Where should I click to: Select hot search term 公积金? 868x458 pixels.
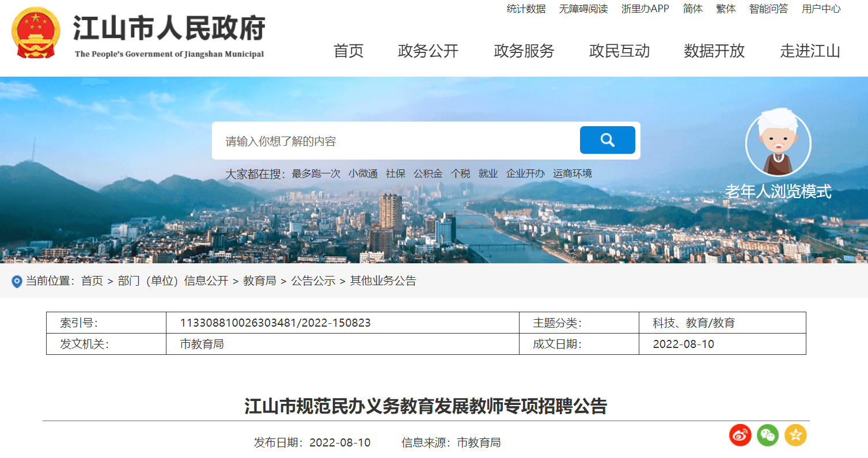tap(428, 173)
